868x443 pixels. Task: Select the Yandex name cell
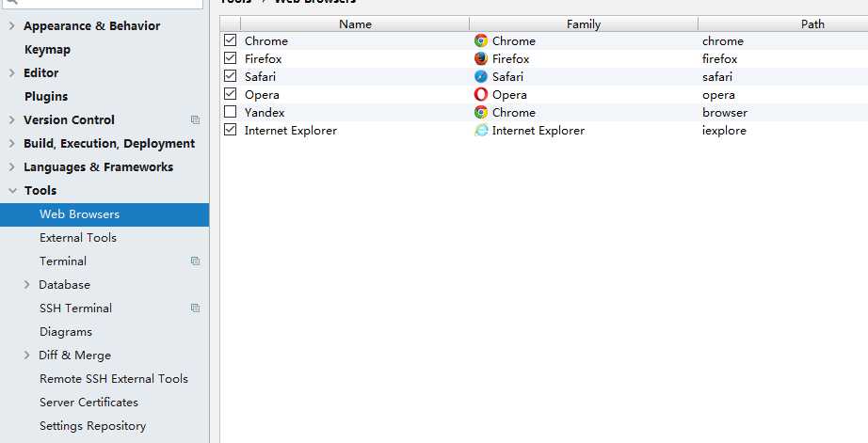355,112
